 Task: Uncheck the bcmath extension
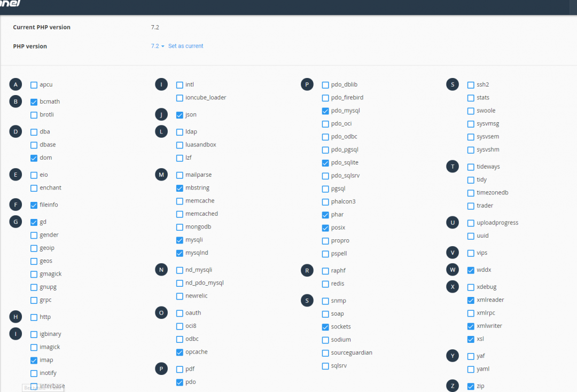click(x=34, y=102)
